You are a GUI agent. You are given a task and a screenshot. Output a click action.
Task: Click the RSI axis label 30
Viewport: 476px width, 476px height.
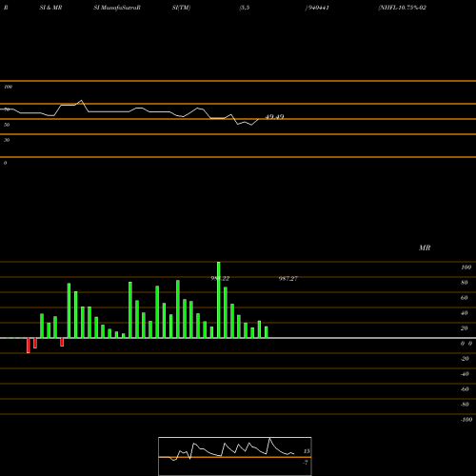coord(7,140)
